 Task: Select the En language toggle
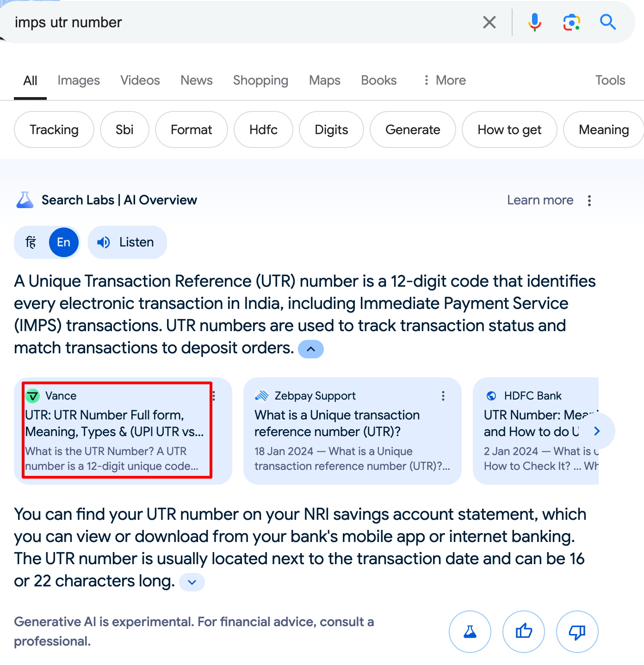63,242
